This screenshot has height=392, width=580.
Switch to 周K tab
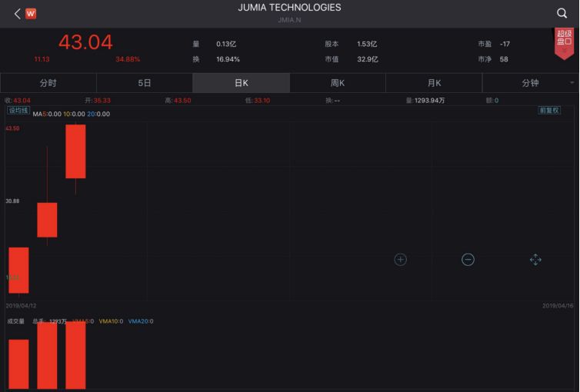tap(338, 83)
